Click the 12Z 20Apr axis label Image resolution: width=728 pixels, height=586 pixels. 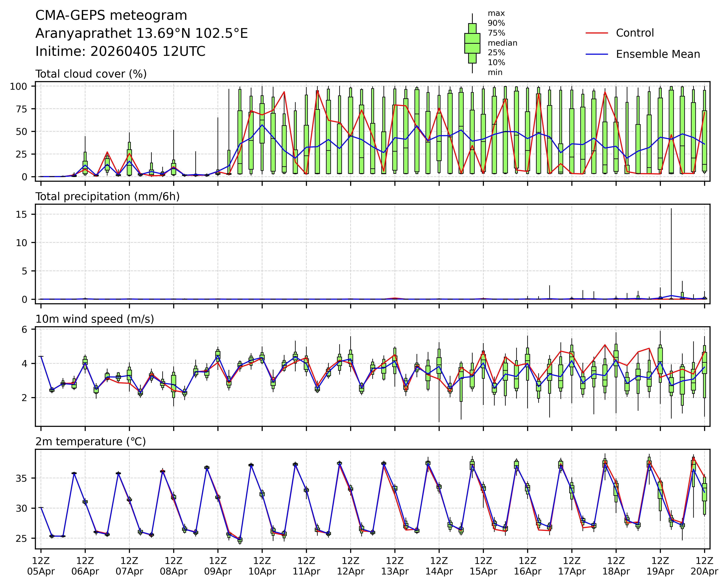click(x=704, y=566)
